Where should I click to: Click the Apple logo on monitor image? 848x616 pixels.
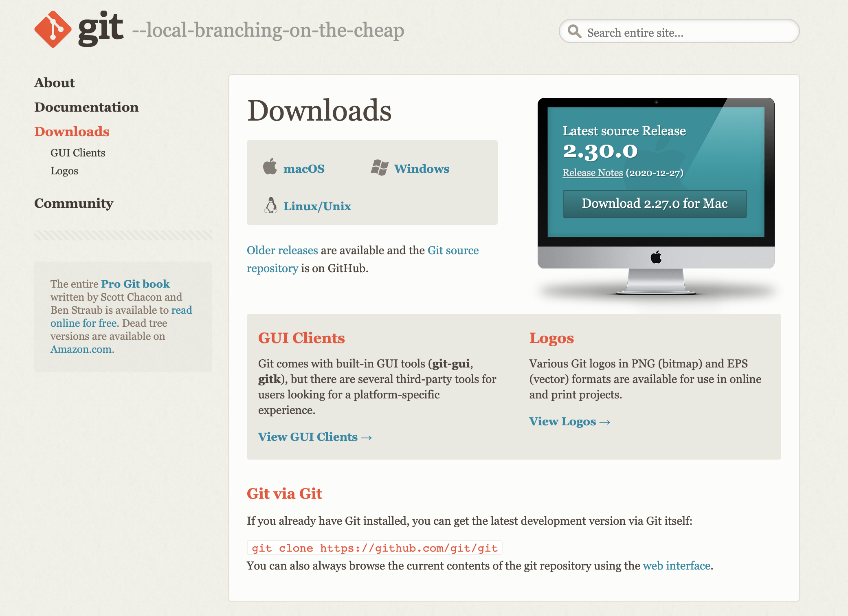[x=656, y=257]
